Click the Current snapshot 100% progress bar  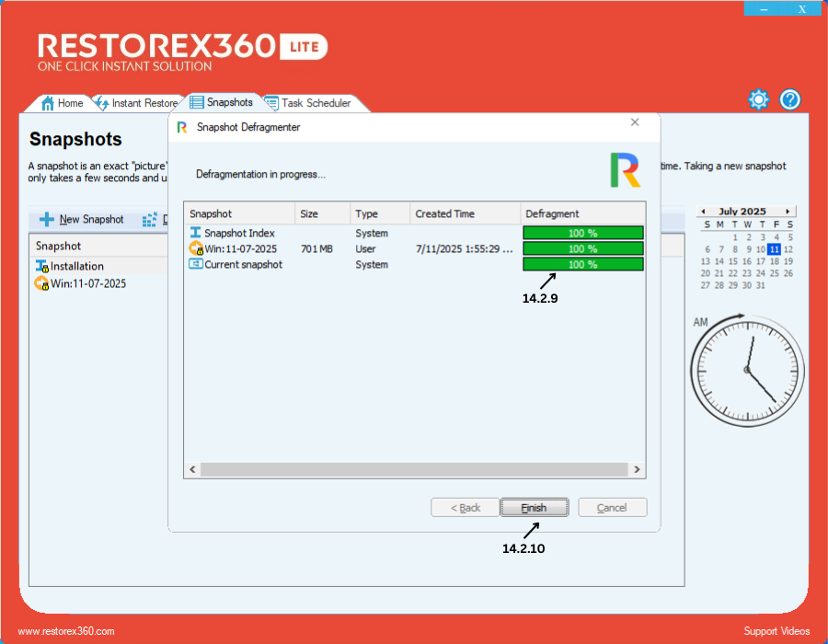[582, 265]
